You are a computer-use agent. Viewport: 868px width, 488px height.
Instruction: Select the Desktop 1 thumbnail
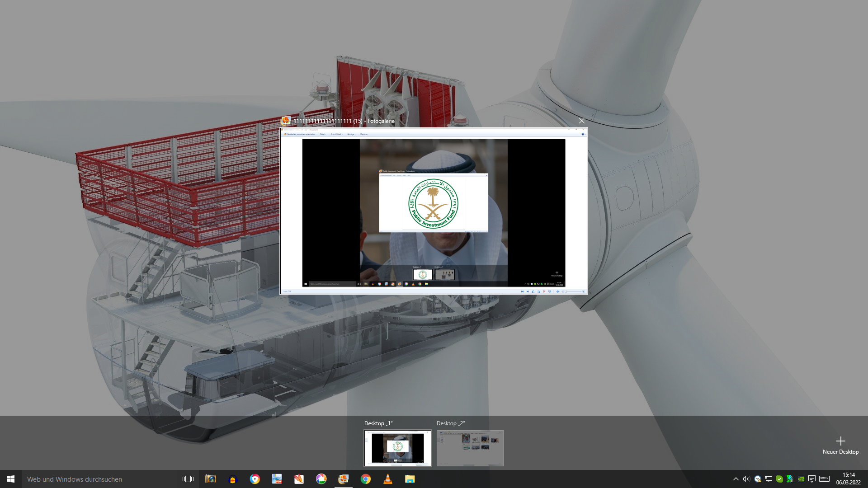pyautogui.click(x=398, y=448)
